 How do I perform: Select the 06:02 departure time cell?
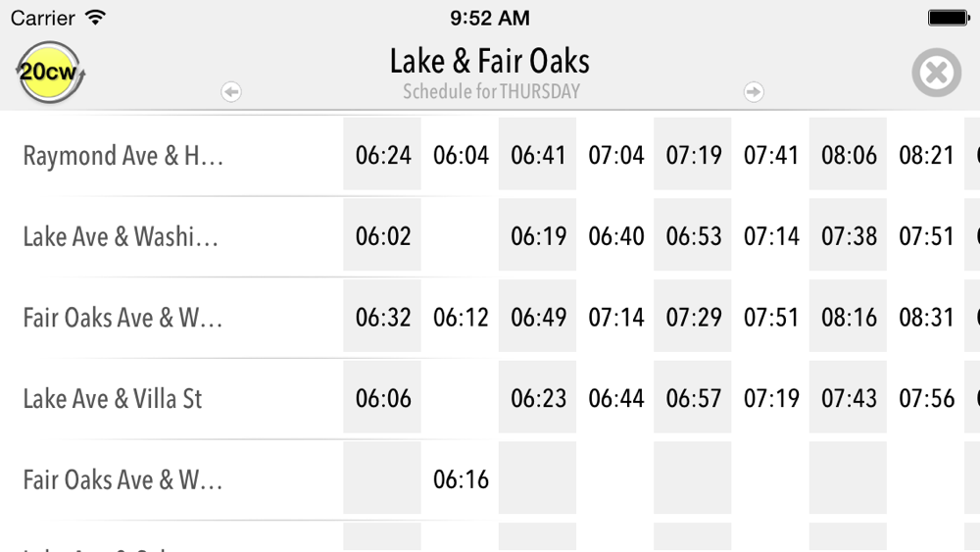383,236
